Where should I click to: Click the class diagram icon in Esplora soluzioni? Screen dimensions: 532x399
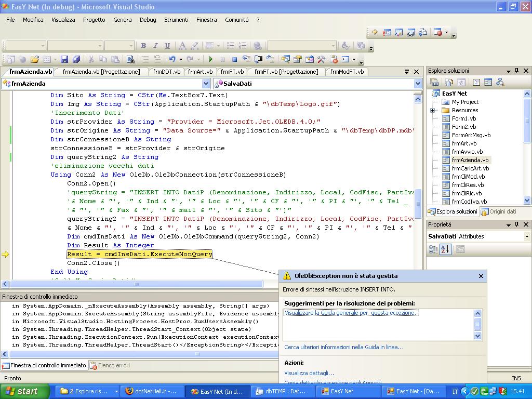click(500, 82)
